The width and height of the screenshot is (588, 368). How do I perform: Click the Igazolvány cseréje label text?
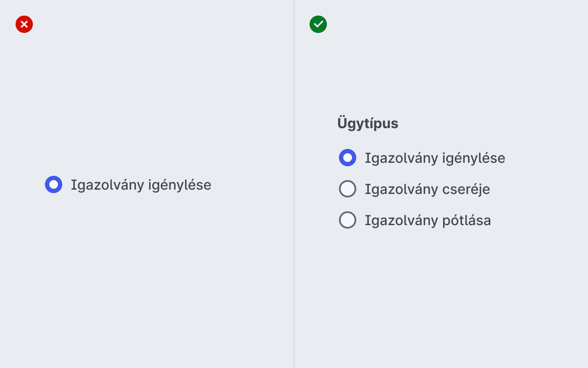(x=427, y=189)
